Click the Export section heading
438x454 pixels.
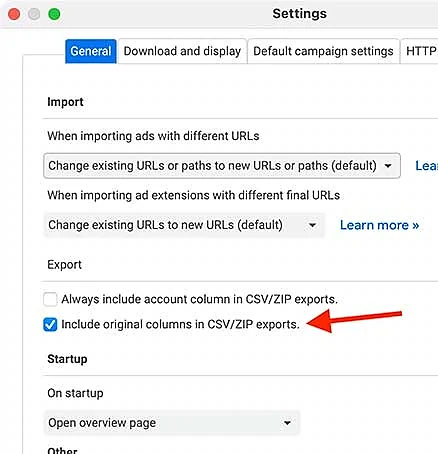pyautogui.click(x=64, y=265)
